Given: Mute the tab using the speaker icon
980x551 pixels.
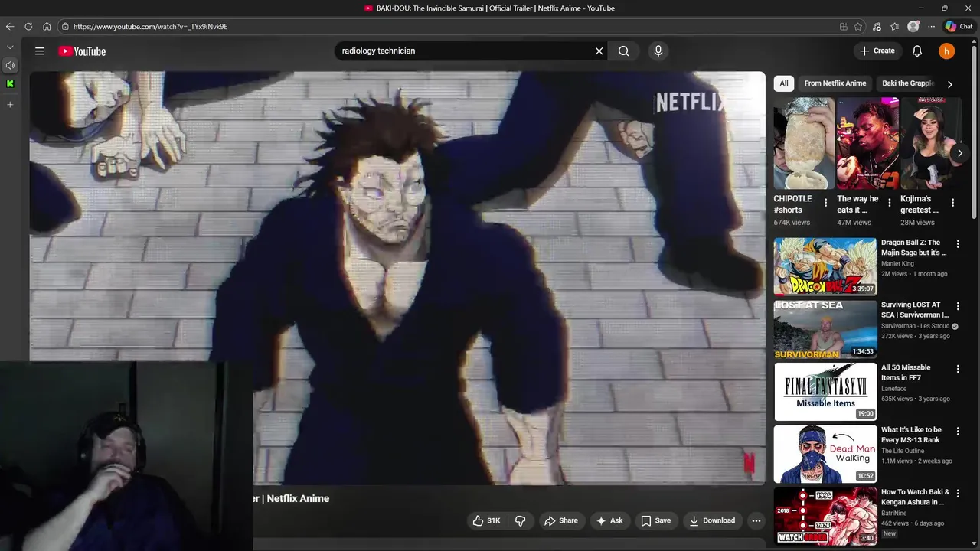Looking at the screenshot, I should tap(10, 66).
